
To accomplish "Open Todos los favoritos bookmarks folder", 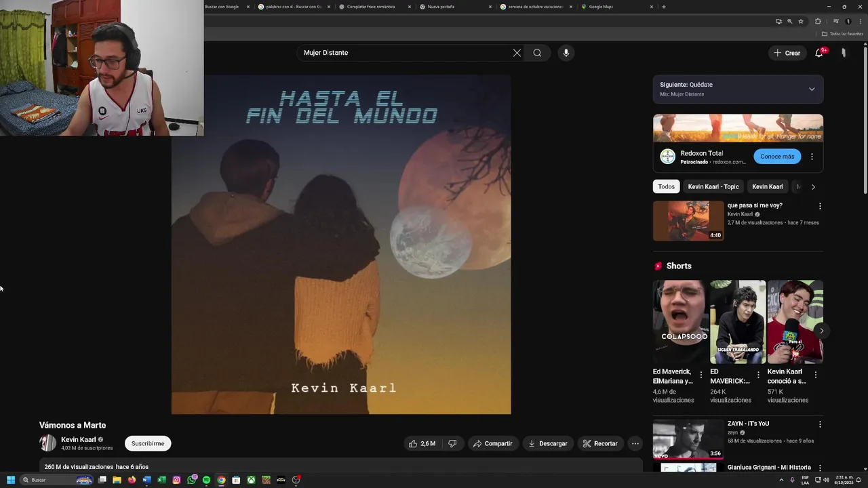I will pos(842,34).
